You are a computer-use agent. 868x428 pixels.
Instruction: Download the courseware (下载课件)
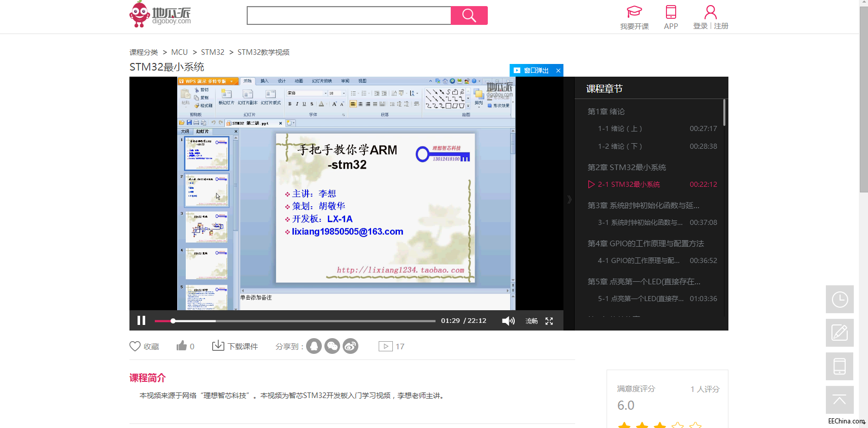(x=235, y=346)
